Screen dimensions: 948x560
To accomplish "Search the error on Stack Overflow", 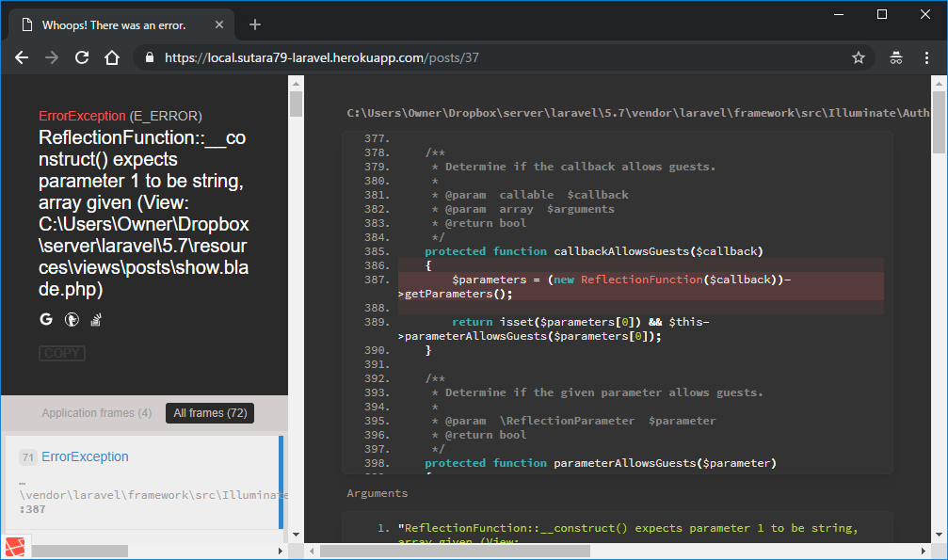I will pyautogui.click(x=95, y=319).
